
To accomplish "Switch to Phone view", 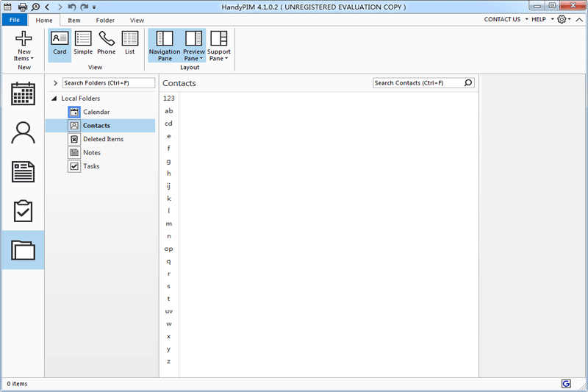I will [107, 43].
